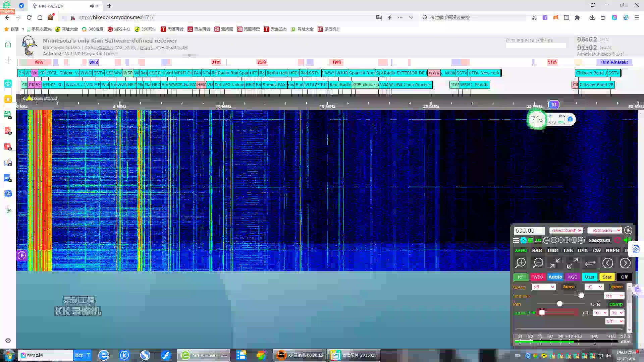644x362 pixels.
Task: Open the browser hamburger menu
Action: 636,17
